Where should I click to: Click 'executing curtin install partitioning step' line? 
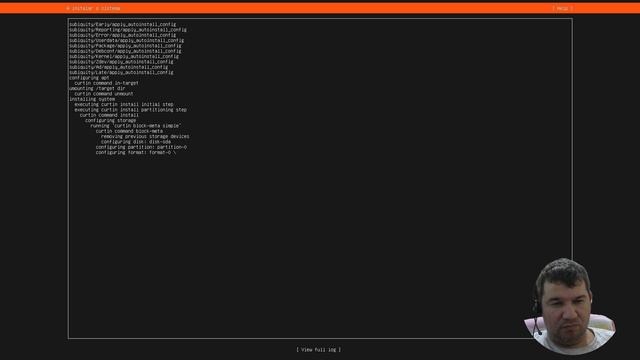(x=131, y=109)
